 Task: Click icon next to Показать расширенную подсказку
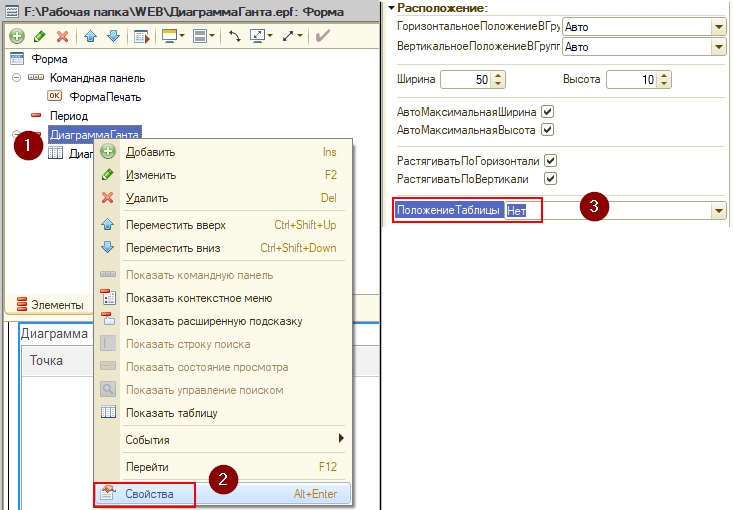108,320
